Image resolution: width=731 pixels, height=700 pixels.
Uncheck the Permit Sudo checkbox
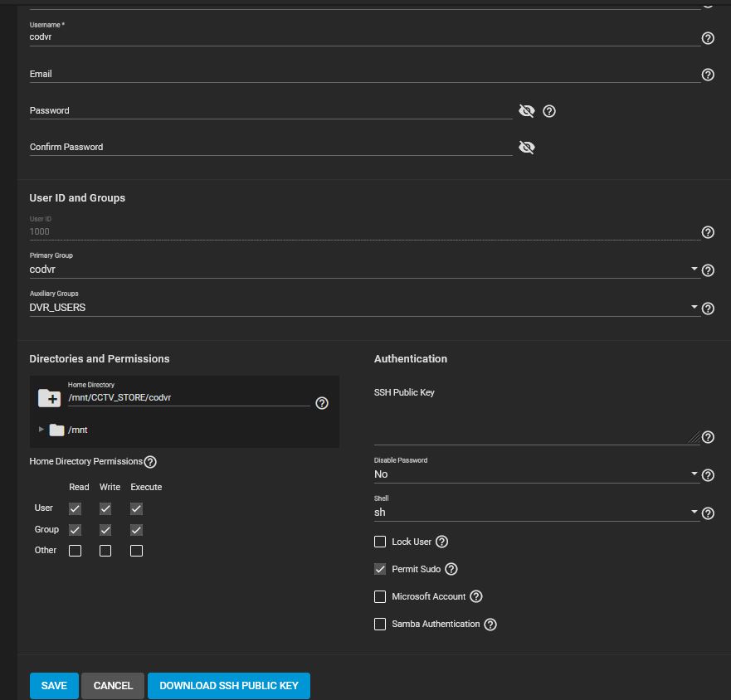[380, 569]
